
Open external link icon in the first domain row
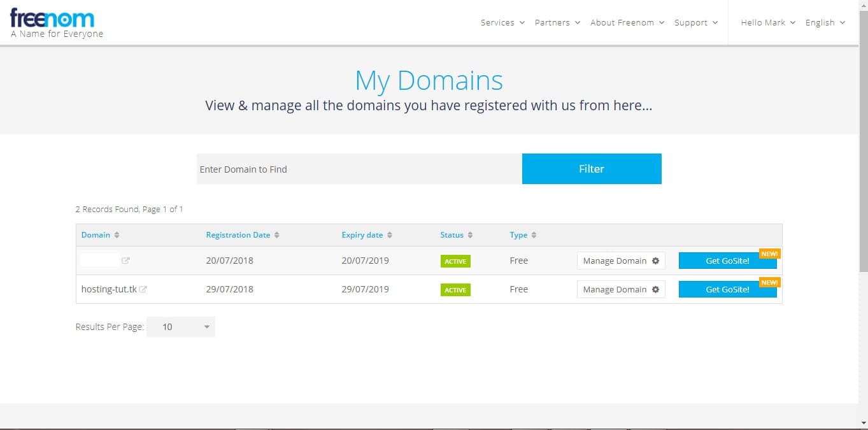click(126, 261)
